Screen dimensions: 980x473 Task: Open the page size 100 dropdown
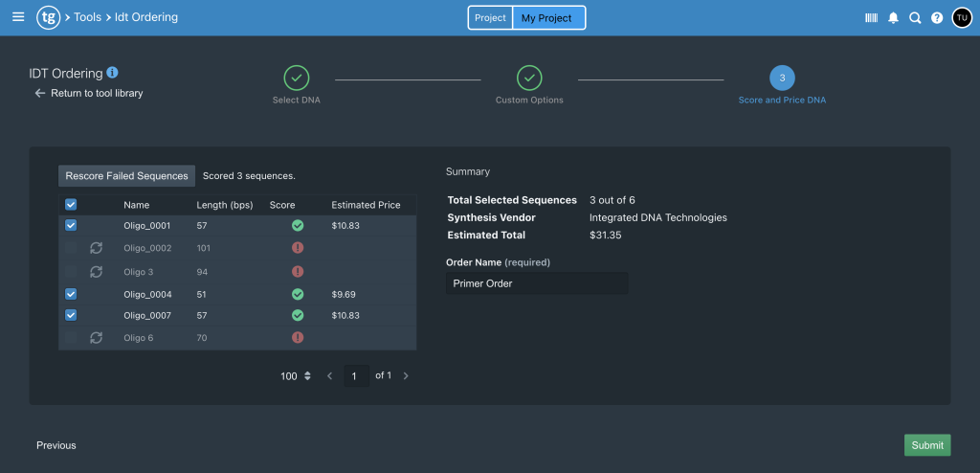click(x=296, y=376)
